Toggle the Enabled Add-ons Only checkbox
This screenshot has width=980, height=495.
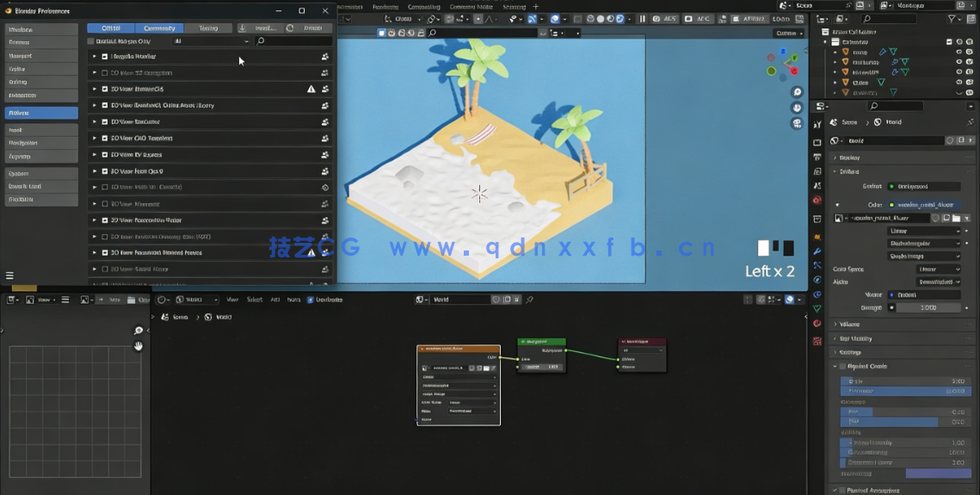[90, 41]
